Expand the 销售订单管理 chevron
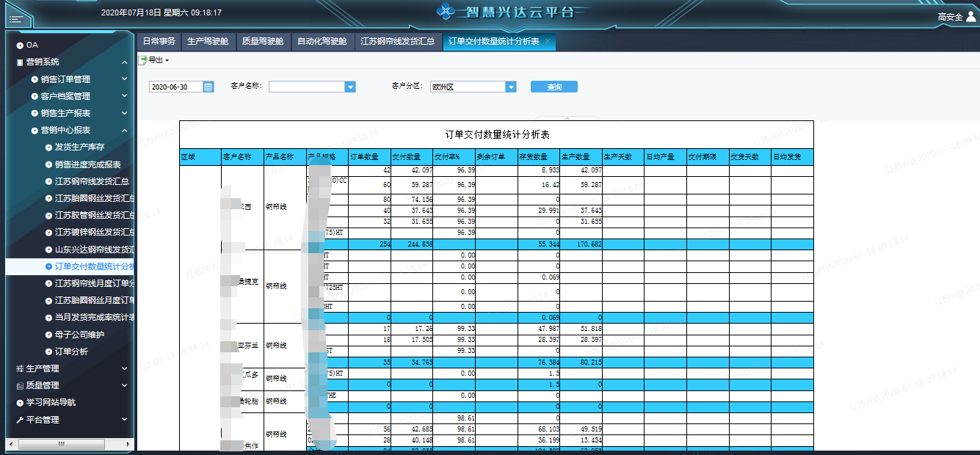This screenshot has width=980, height=455. (x=125, y=79)
